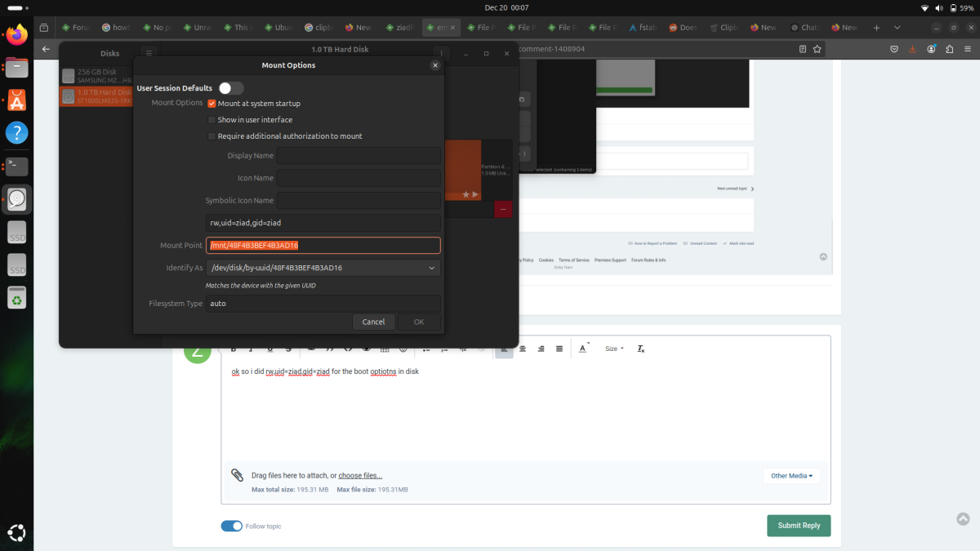The image size is (980, 551).
Task: Launch Ubuntu Software from the dock
Action: point(17,100)
